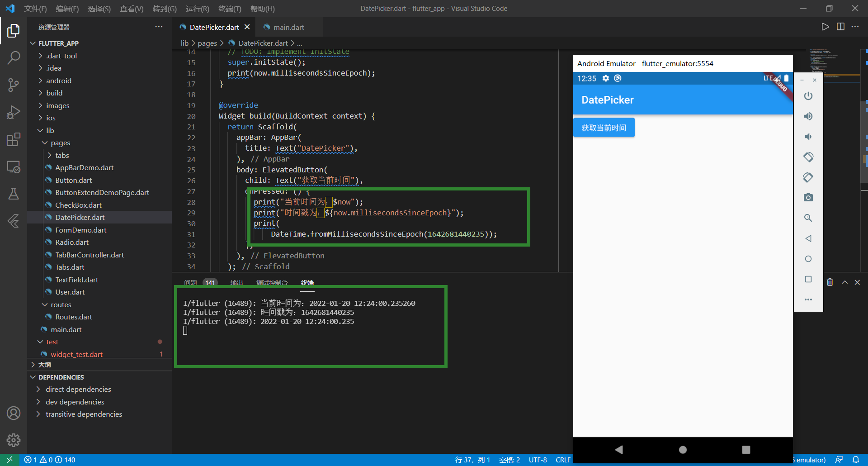Viewport: 868px width, 466px height.
Task: Open Button.dart in file explorer
Action: tap(73, 180)
